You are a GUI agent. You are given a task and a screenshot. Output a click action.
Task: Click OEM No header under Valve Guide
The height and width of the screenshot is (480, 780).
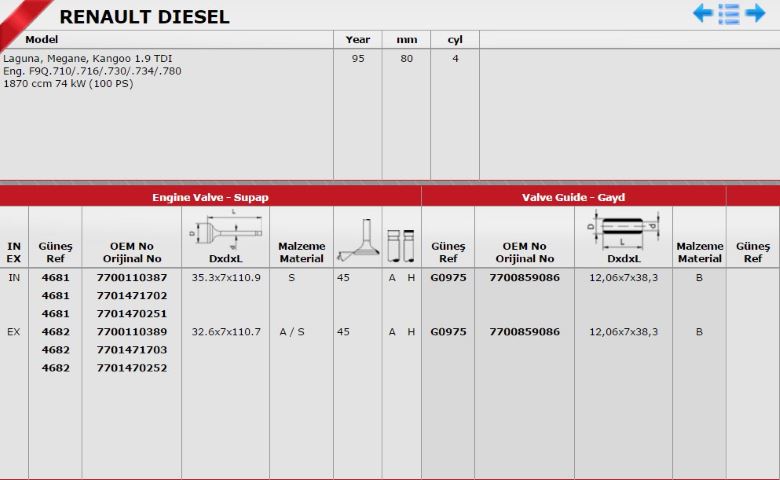coord(524,252)
